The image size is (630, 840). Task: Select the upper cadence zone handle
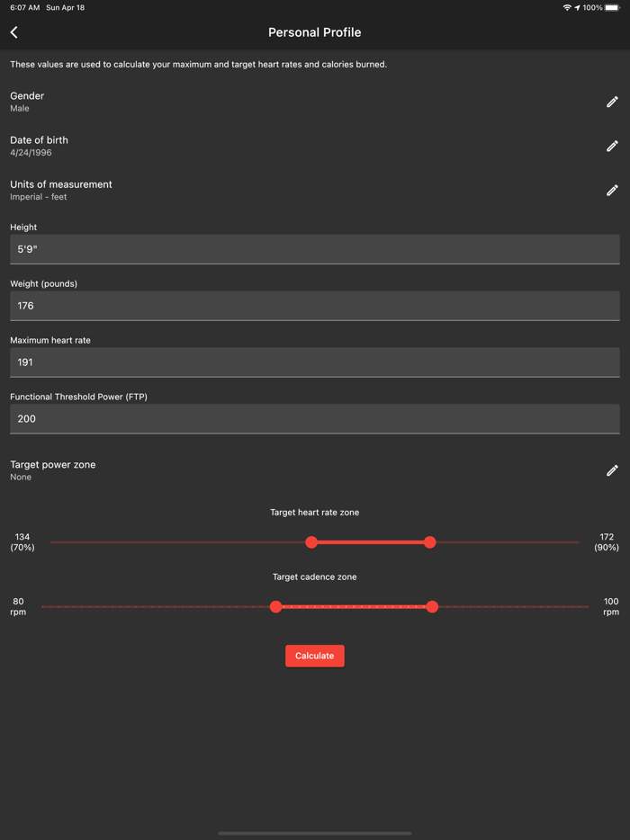pos(432,606)
